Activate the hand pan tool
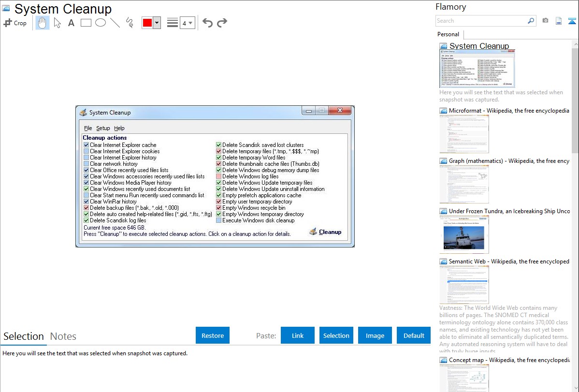579x392 pixels. (x=42, y=23)
